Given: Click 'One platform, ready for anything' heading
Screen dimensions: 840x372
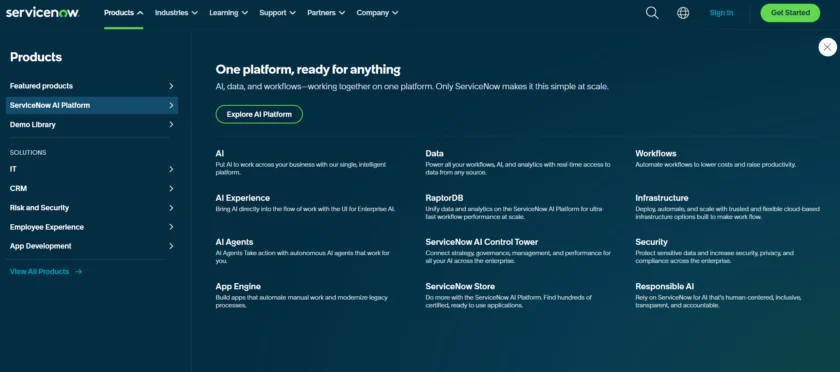Looking at the screenshot, I should 308,69.
